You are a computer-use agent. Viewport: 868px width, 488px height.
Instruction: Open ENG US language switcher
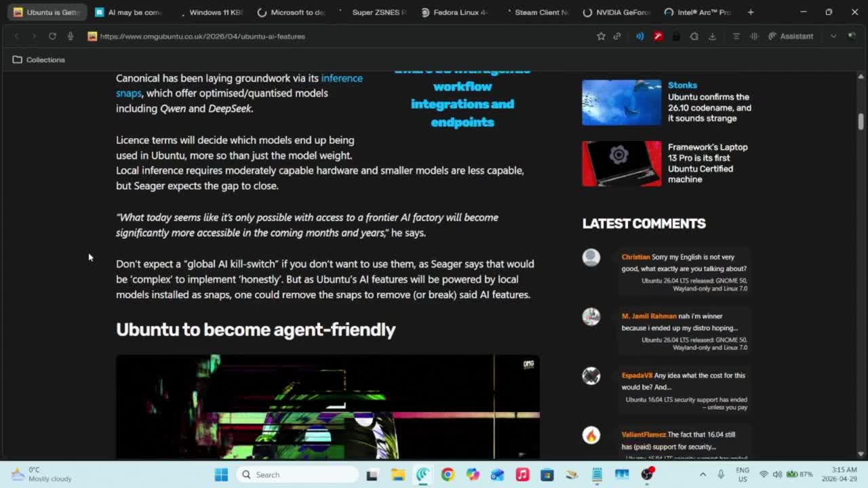click(x=743, y=474)
